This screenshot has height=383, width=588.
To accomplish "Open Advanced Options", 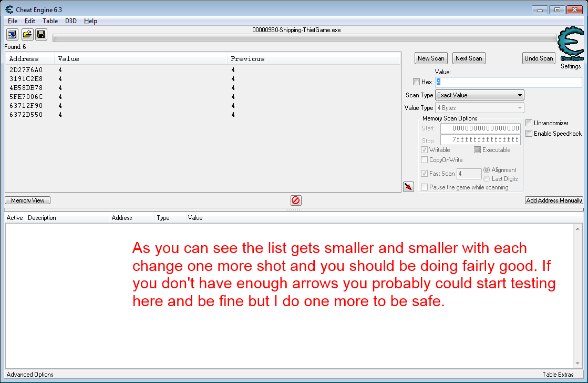I will tap(30, 375).
